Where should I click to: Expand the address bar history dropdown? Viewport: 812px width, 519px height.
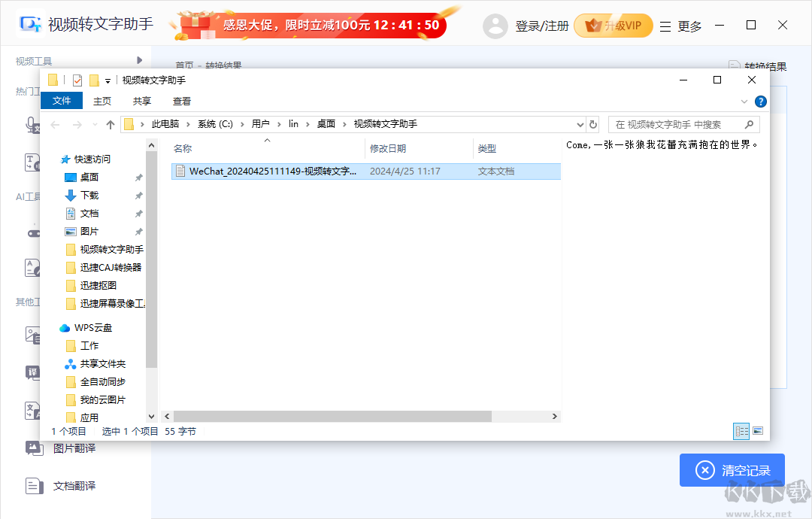[x=580, y=125]
